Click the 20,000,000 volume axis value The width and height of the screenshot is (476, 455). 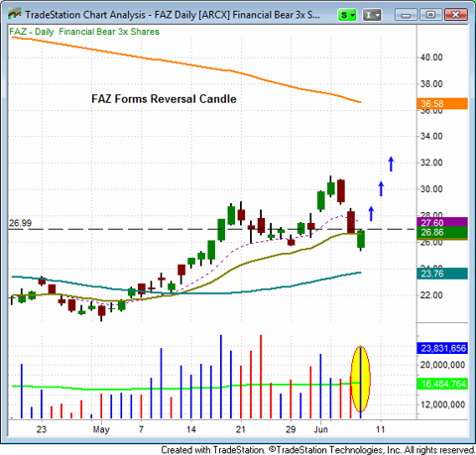pyautogui.click(x=442, y=365)
